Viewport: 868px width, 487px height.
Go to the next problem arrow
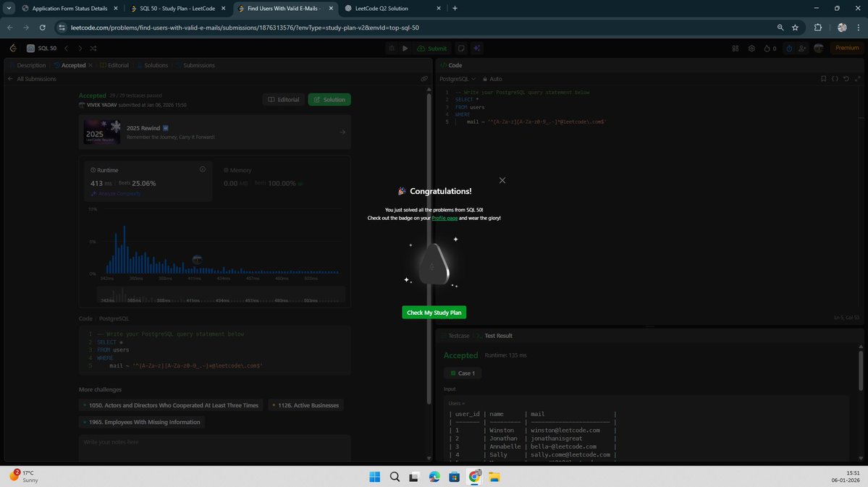(80, 48)
